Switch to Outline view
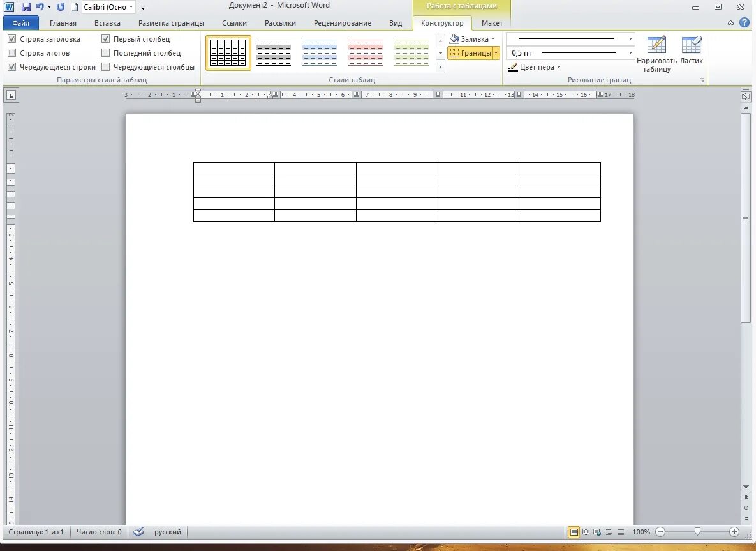The height and width of the screenshot is (551, 756). pos(609,532)
